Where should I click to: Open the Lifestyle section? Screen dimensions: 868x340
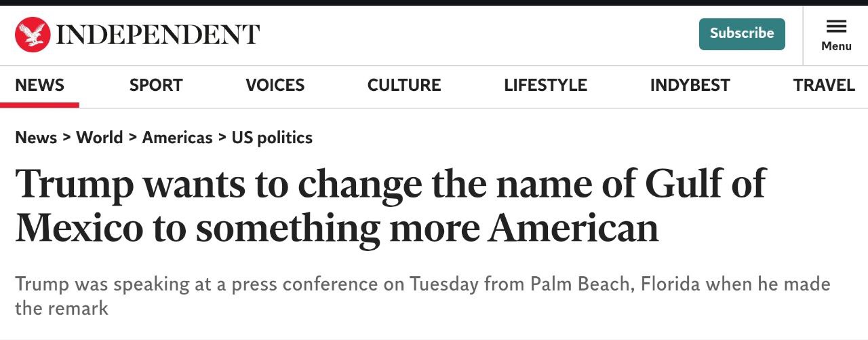tap(545, 86)
